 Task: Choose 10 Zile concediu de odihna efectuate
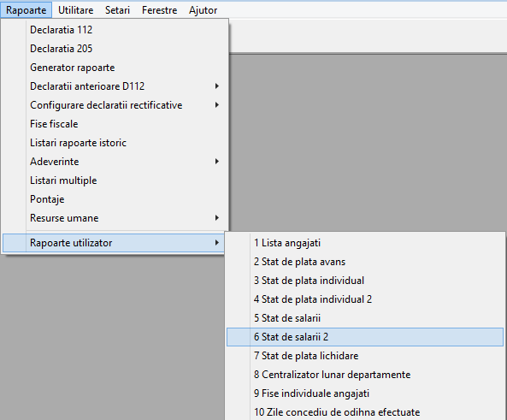(365, 411)
